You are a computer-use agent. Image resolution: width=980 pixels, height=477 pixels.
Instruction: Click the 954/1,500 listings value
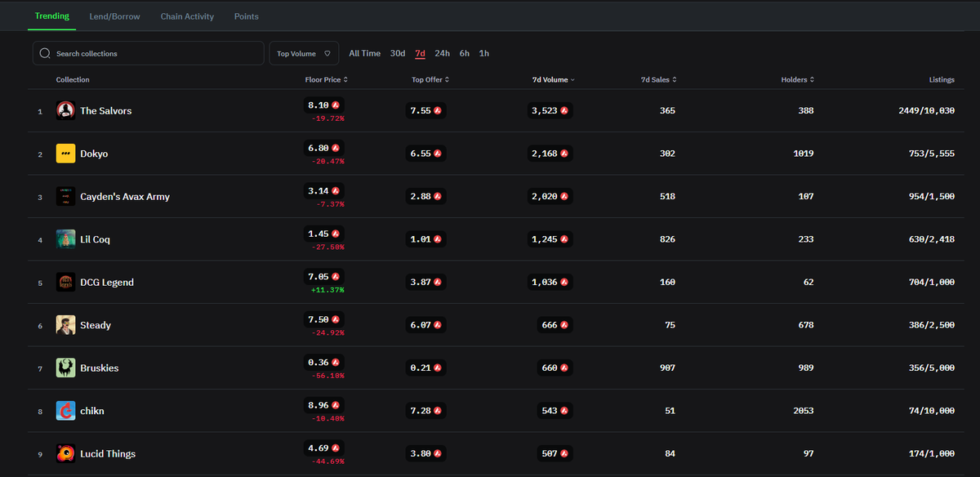coord(933,196)
